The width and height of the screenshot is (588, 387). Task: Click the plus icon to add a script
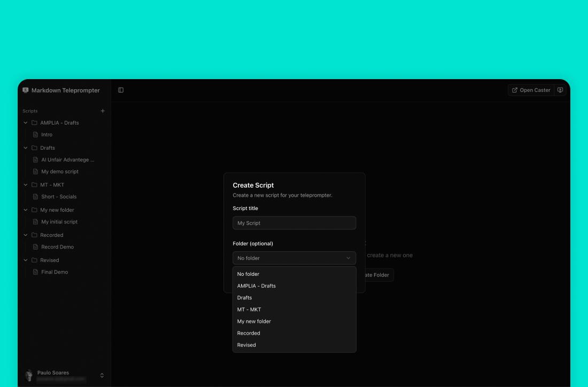pos(102,111)
